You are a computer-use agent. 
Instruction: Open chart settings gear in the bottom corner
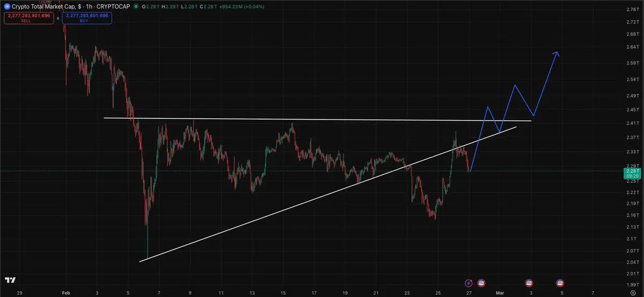pyautogui.click(x=633, y=293)
